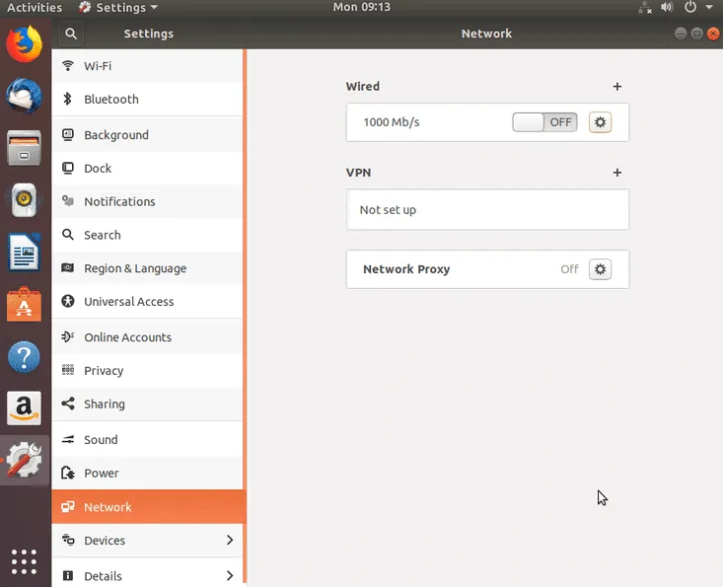723x588 pixels.
Task: Go to the Network panel row
Action: (147, 507)
